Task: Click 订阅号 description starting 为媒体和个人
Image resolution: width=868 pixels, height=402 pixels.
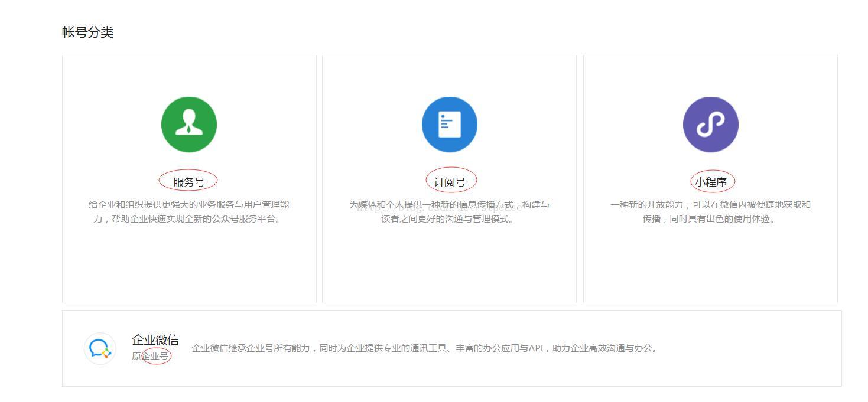Action: click(450, 212)
